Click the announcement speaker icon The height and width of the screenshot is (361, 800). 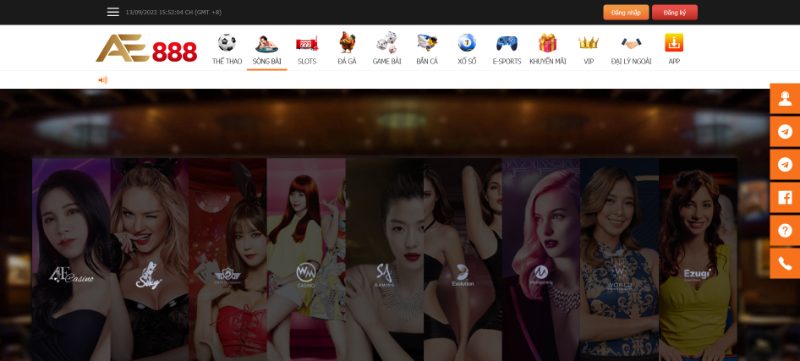[103, 80]
